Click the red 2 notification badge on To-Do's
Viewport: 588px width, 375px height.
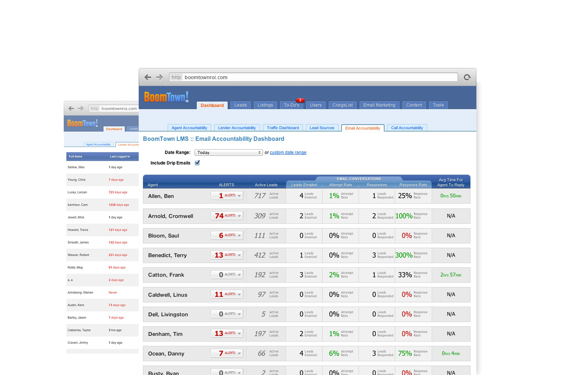coord(300,100)
